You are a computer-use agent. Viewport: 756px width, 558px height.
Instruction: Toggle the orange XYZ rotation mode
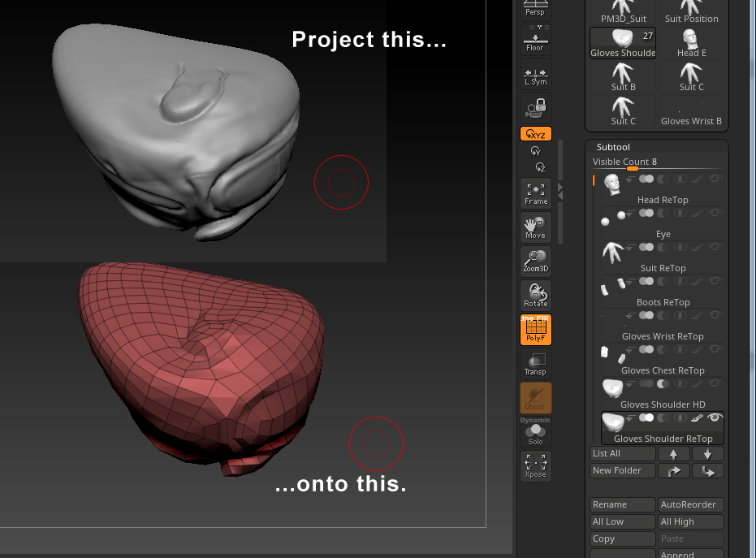(536, 134)
